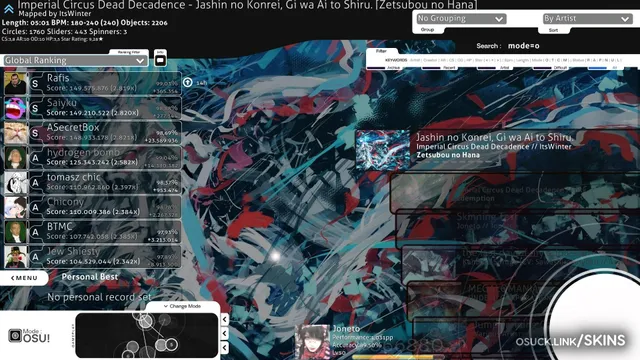The image size is (640, 360).
Task: Open the Ranking Filter tab
Action: pyautogui.click(x=129, y=52)
